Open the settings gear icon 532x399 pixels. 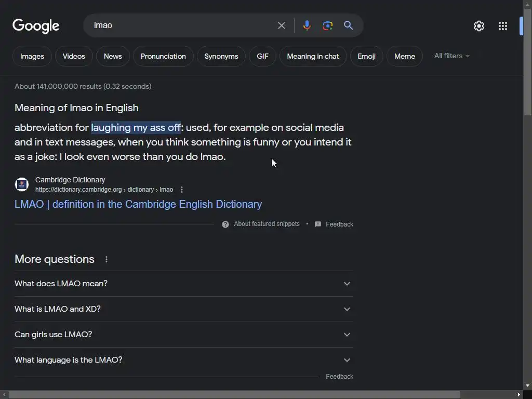tap(478, 26)
